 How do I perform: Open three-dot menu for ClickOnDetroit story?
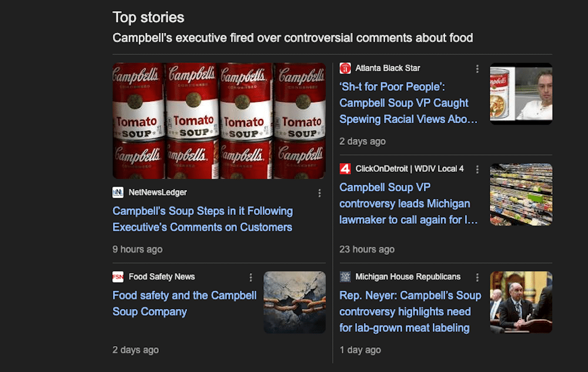tap(477, 170)
